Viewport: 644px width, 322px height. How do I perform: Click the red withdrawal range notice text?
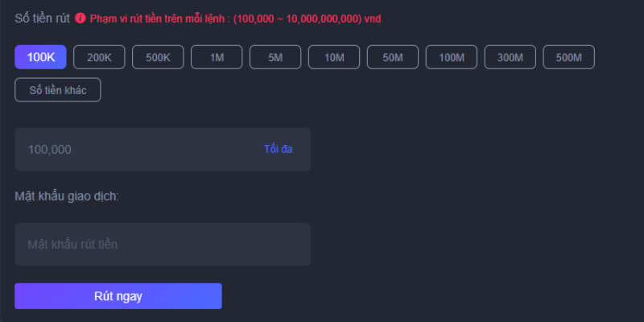pos(235,19)
